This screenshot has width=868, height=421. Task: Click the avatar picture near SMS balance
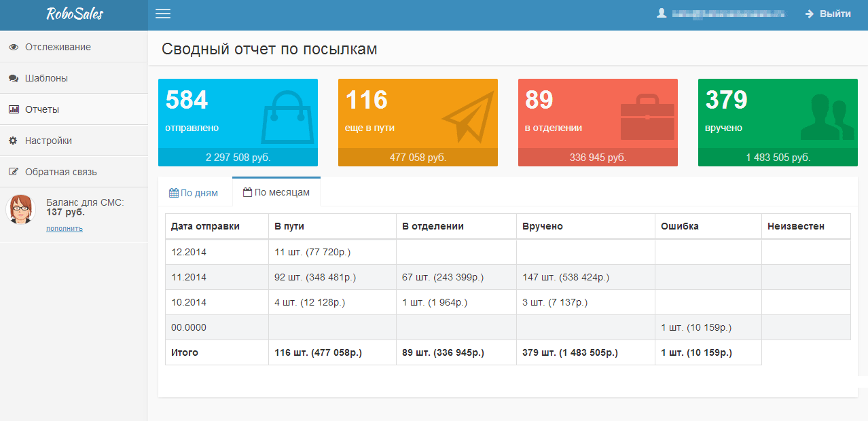pos(20,210)
